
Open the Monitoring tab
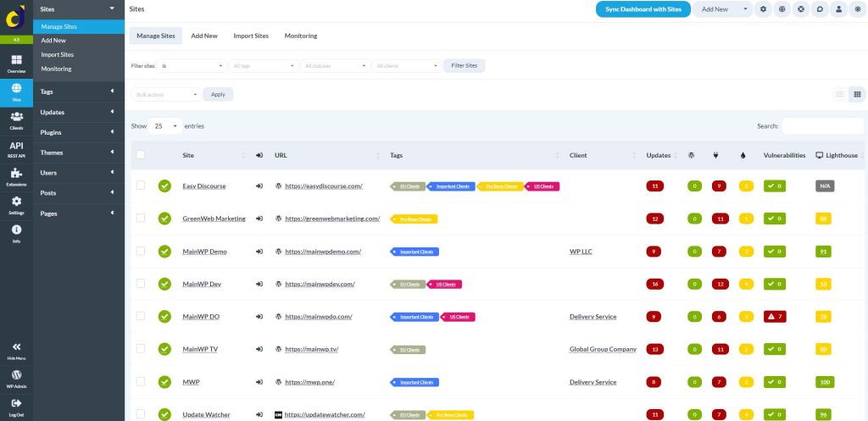[x=301, y=36]
